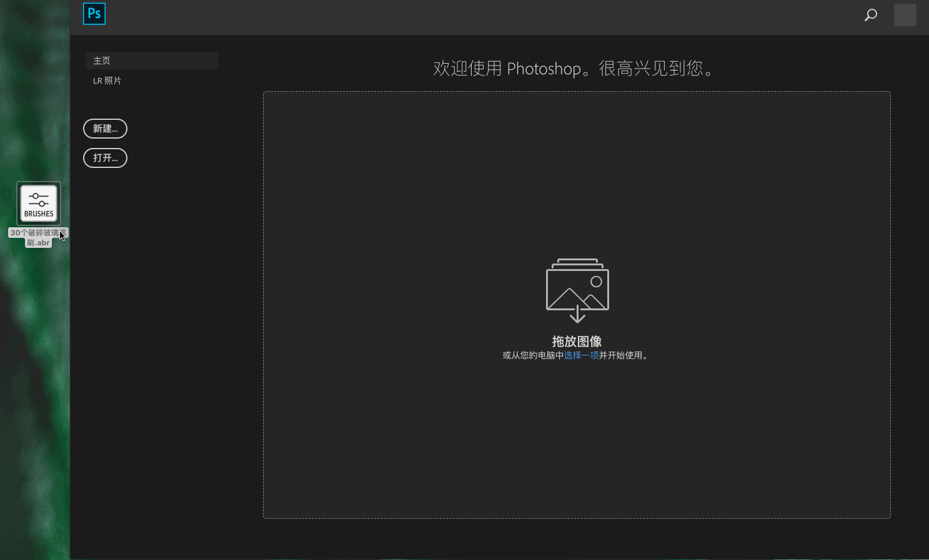Click the 新建... button
929x560 pixels.
pyautogui.click(x=105, y=129)
